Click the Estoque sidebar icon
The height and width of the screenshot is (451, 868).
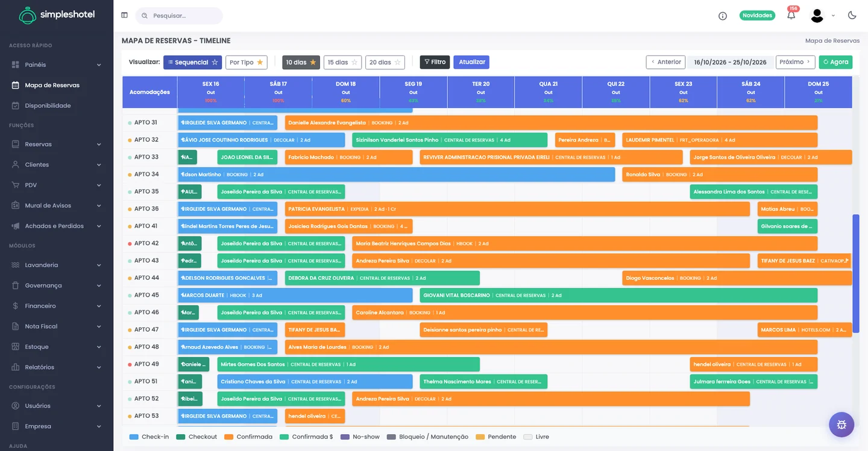[x=16, y=347]
